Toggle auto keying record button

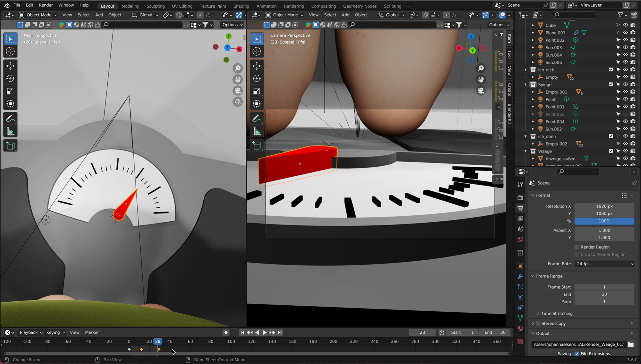point(226,332)
